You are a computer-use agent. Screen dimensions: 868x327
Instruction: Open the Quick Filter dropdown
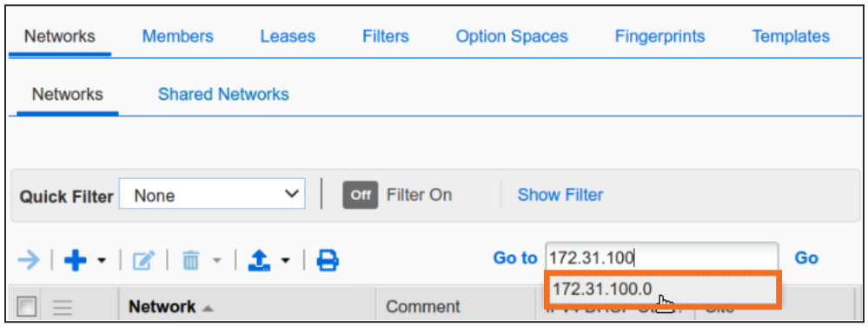point(212,194)
